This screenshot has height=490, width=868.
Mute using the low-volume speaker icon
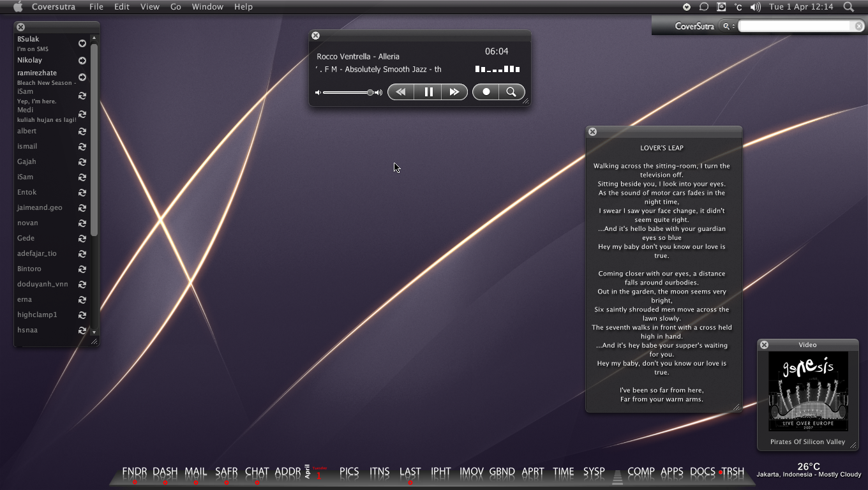coord(318,93)
